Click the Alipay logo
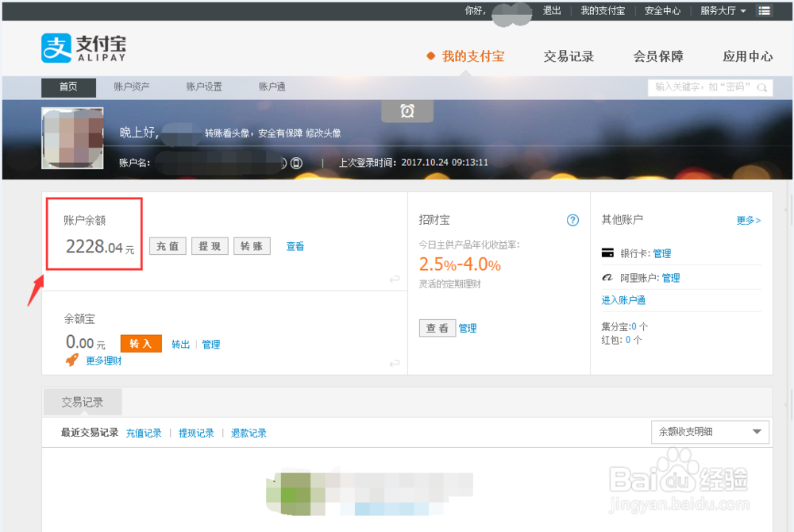 [83, 48]
